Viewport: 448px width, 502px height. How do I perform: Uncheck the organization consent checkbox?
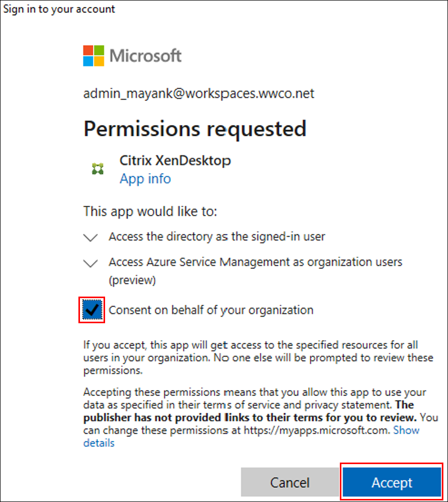point(92,310)
